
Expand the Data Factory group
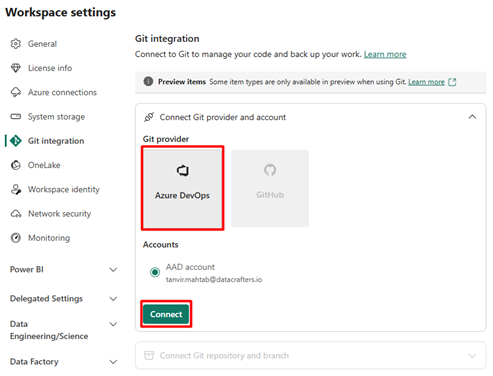coord(113,362)
